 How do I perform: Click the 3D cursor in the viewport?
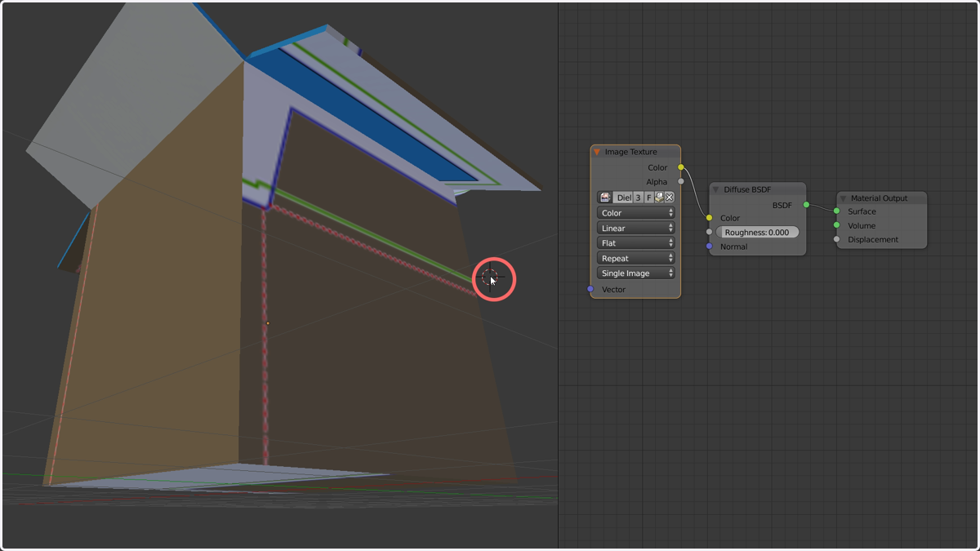(489, 278)
